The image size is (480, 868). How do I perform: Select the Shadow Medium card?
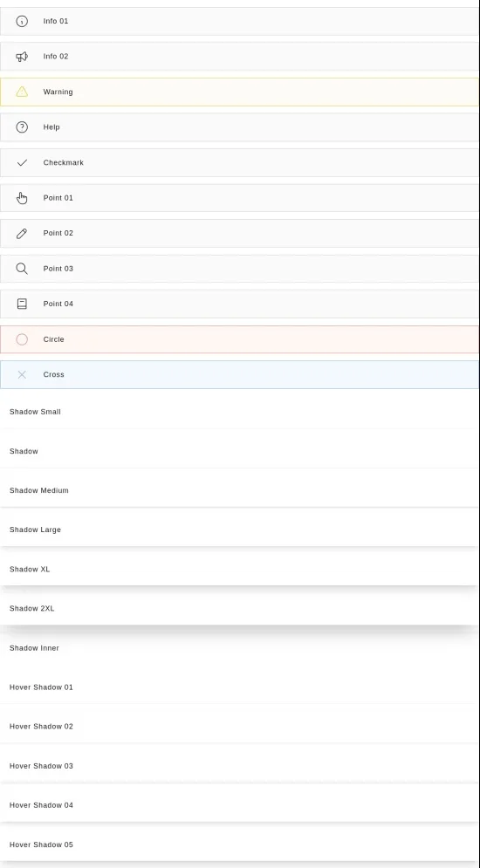(x=240, y=490)
